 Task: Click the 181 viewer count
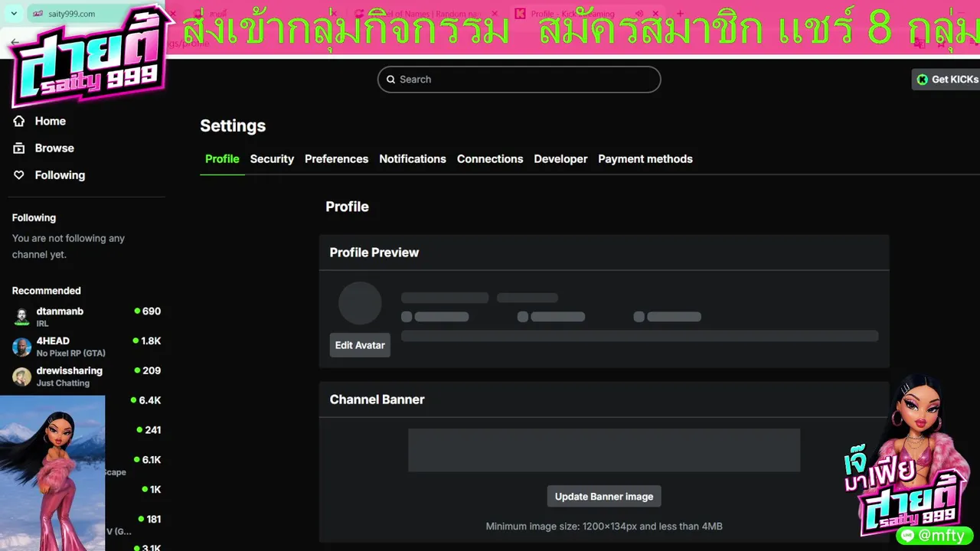pos(149,519)
